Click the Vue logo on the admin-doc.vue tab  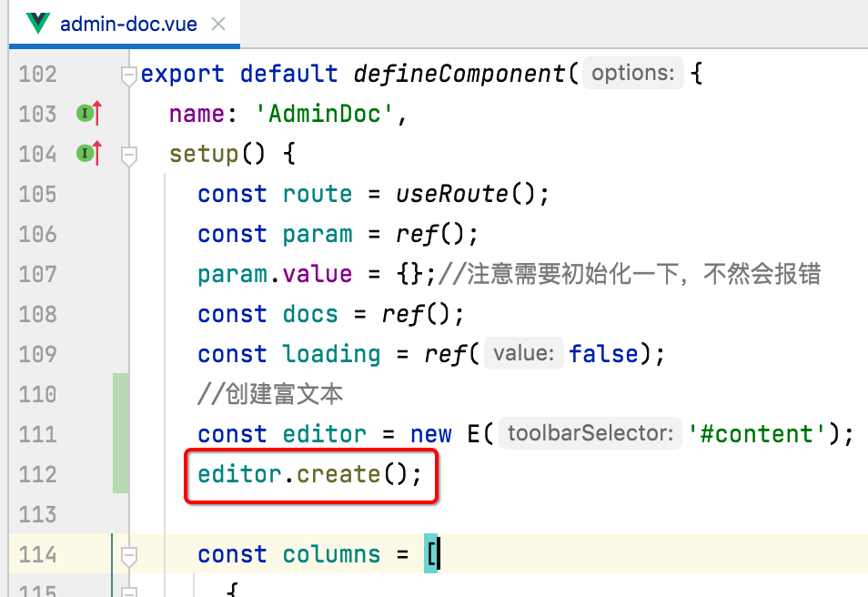(36, 24)
